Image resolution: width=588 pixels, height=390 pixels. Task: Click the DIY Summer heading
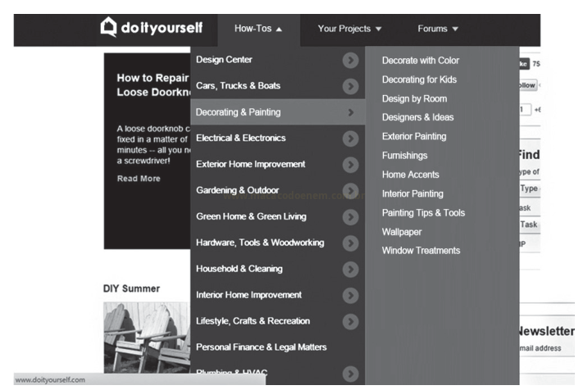coord(131,288)
